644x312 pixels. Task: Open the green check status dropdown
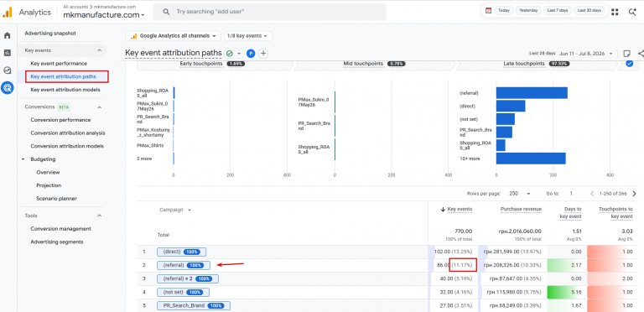pos(234,54)
